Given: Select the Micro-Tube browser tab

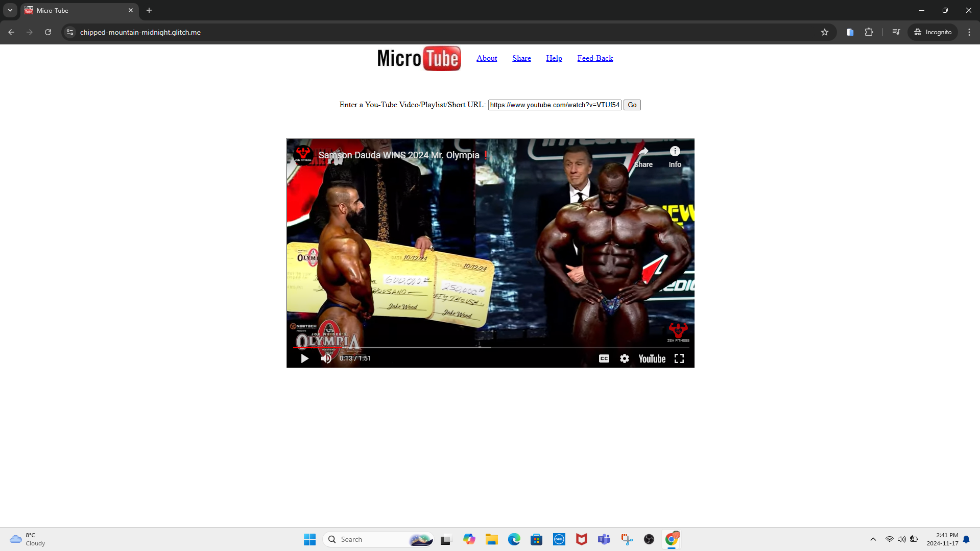Looking at the screenshot, I should click(x=79, y=10).
